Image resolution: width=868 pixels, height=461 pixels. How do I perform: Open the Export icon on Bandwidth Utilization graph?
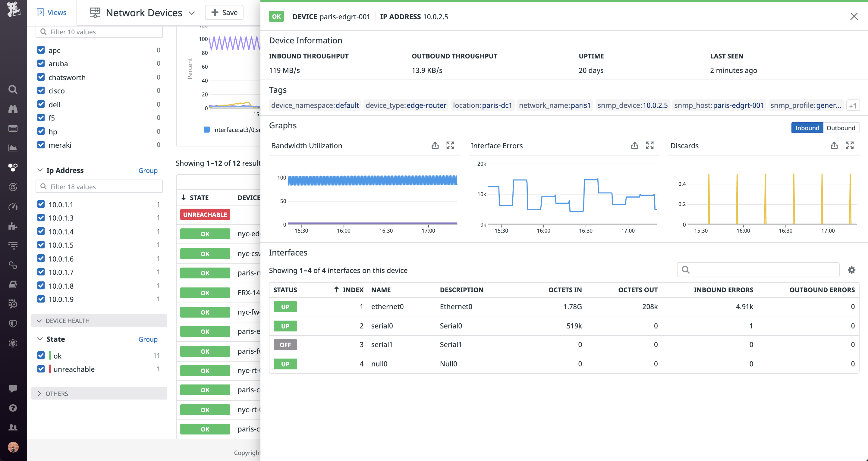click(435, 145)
